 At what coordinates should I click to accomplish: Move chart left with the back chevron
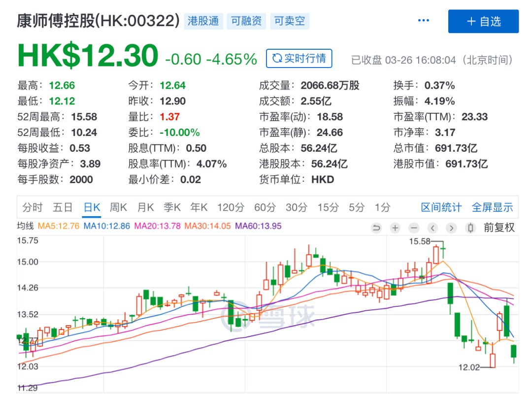coord(432,228)
